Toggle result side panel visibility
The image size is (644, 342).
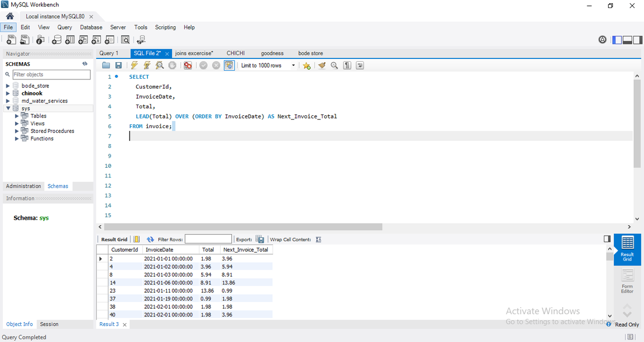tap(607, 239)
